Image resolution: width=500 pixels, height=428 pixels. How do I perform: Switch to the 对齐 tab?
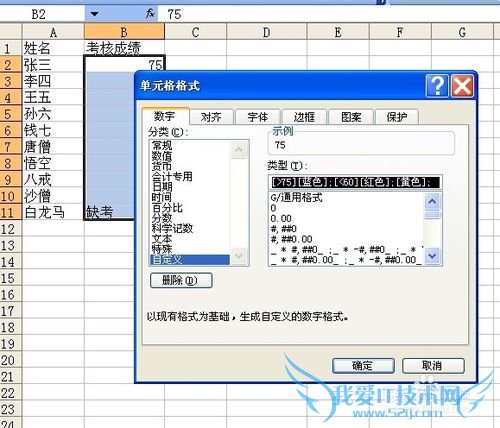(211, 117)
